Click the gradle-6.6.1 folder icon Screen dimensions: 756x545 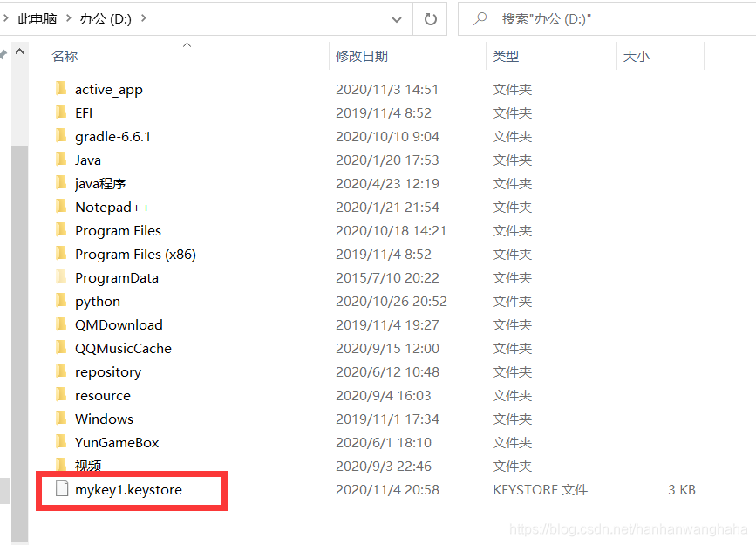[x=61, y=136]
